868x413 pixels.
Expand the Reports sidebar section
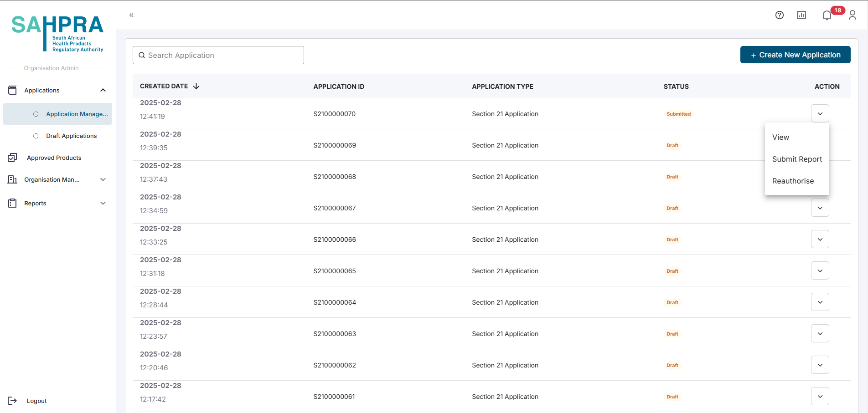point(103,203)
